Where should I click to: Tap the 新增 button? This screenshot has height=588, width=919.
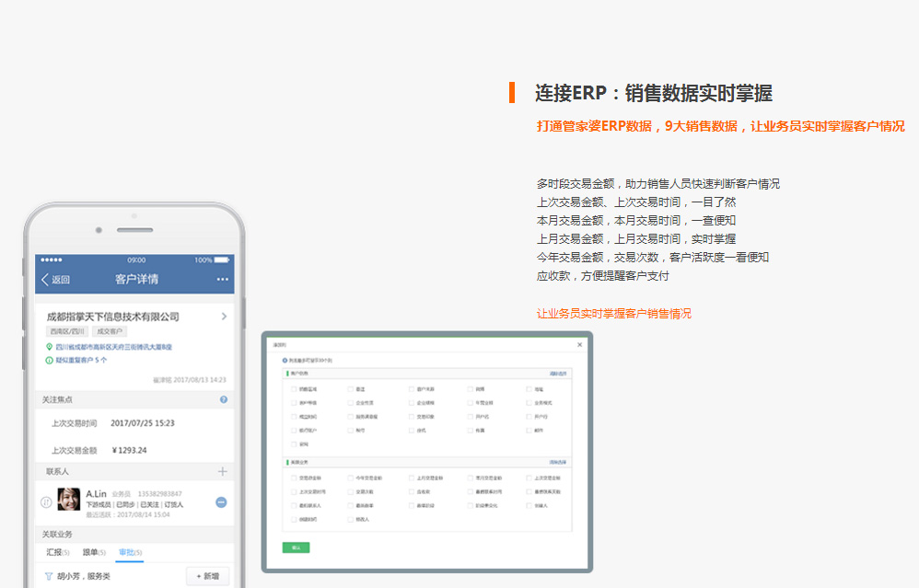(x=207, y=576)
